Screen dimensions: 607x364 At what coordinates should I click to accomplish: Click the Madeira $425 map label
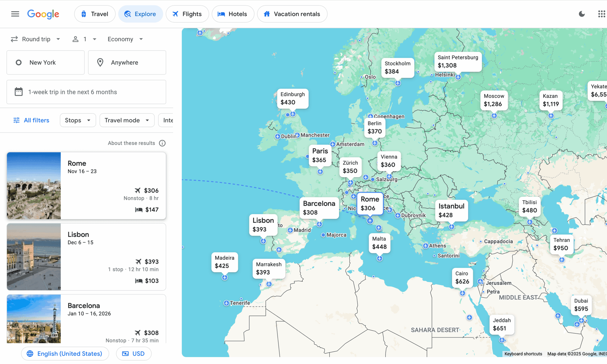(224, 262)
